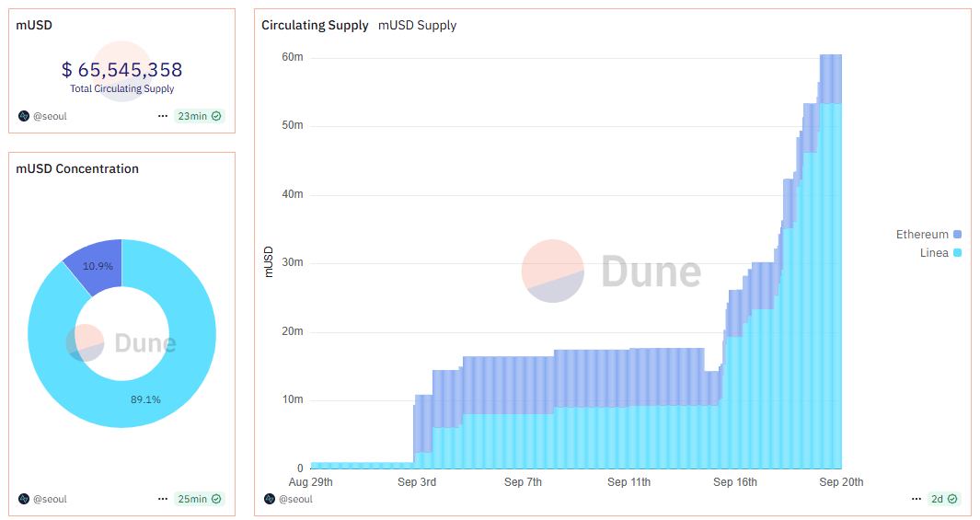The image size is (980, 520).
Task: Open the mUSD panel three-dot menu
Action: [x=163, y=116]
